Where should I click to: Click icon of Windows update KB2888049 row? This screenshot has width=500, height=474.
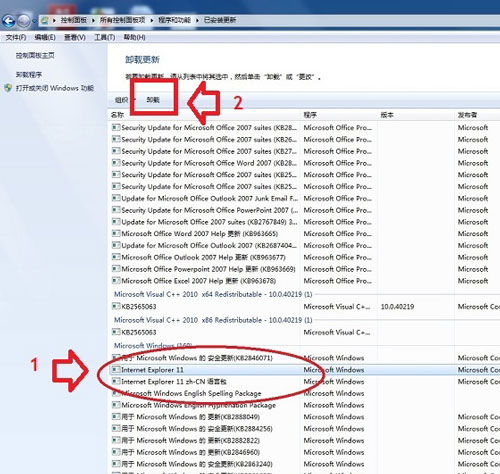pos(116,416)
